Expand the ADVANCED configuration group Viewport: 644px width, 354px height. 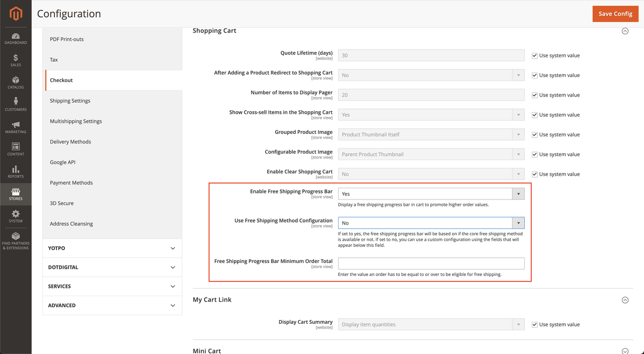click(x=112, y=306)
